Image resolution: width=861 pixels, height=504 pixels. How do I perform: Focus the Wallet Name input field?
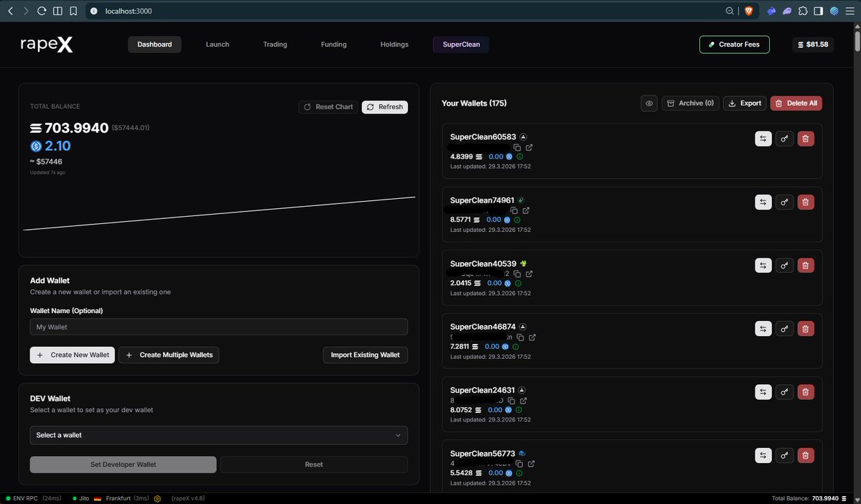pos(218,327)
